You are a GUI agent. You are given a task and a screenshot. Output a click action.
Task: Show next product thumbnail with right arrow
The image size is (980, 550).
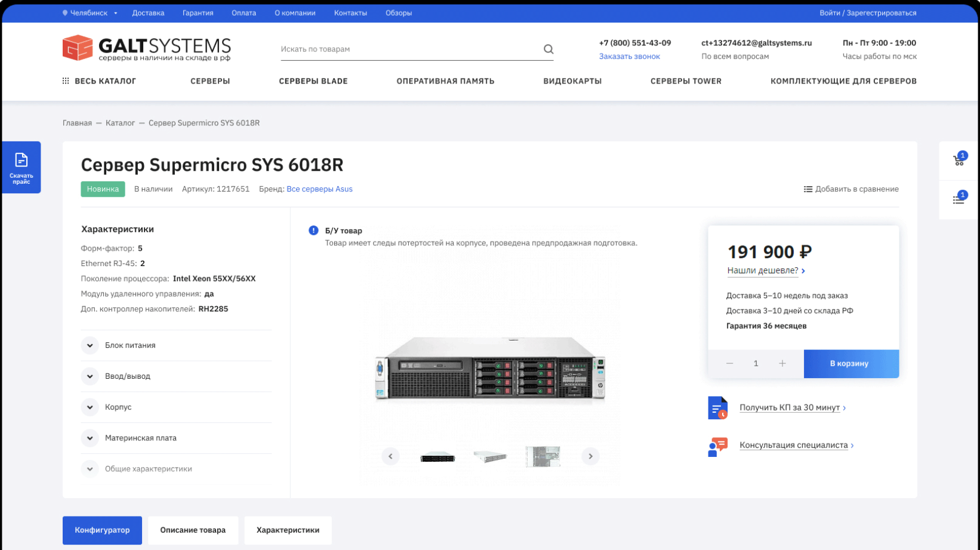click(x=590, y=456)
